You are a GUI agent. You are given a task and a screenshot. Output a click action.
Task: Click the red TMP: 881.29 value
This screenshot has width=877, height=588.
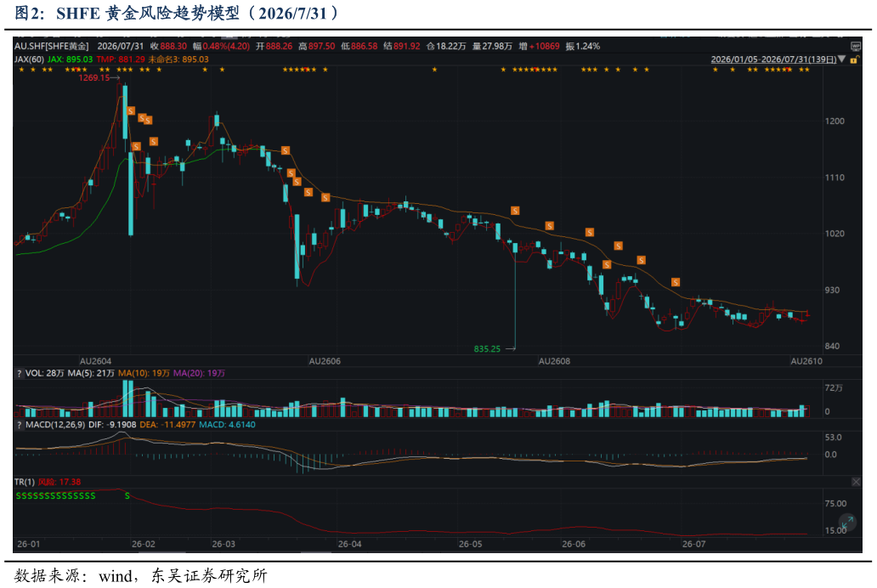121,59
